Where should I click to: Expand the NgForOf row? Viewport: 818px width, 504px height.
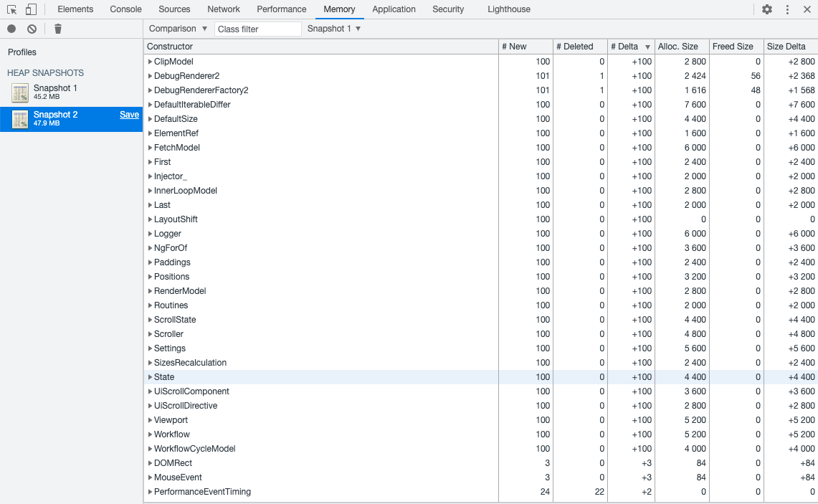click(151, 248)
